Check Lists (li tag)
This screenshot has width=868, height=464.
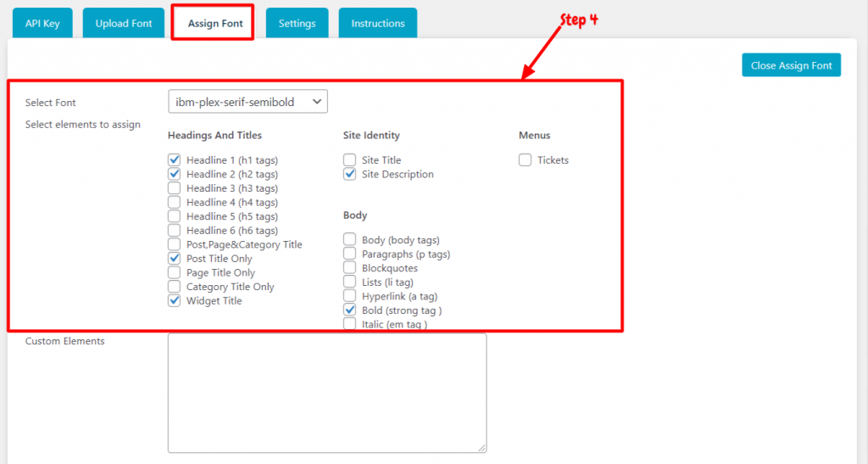point(349,282)
